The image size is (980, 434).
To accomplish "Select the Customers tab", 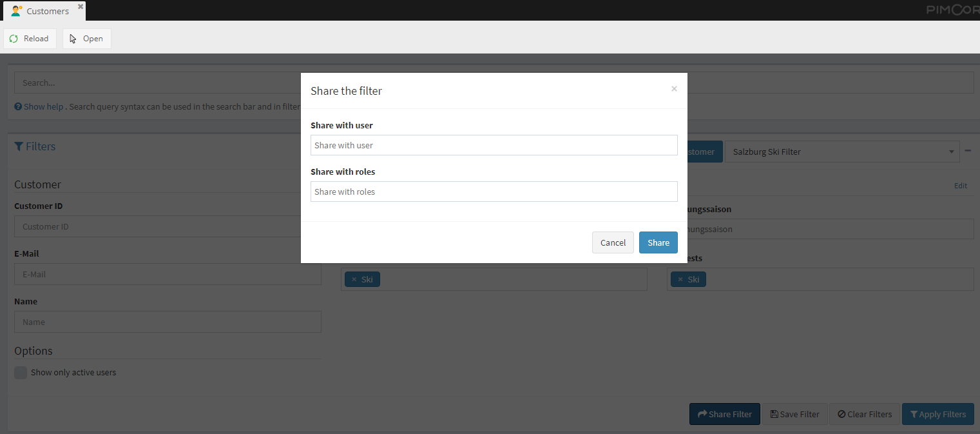I will 44,11.
